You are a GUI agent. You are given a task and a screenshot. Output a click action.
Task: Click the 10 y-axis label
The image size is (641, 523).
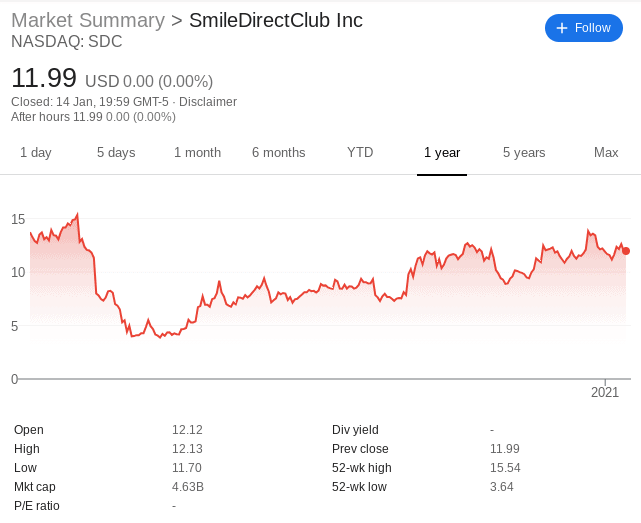tap(18, 272)
